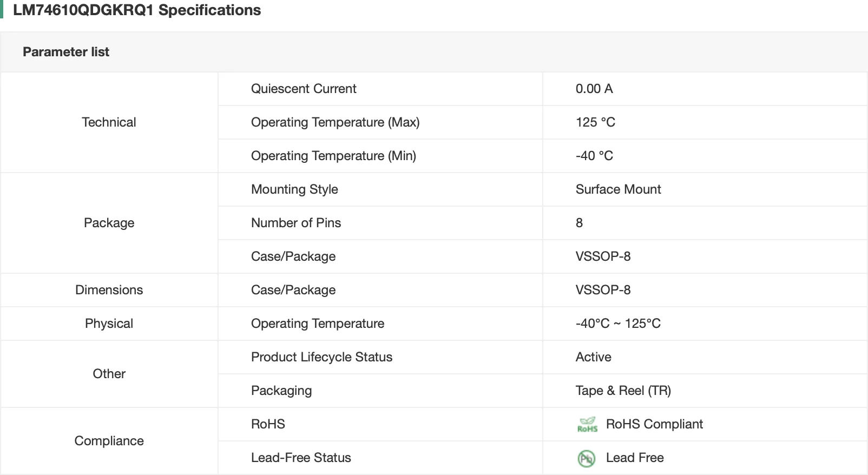Click the "Lead-Free Status" parameter label
Image resolution: width=868 pixels, height=475 pixels.
click(301, 458)
